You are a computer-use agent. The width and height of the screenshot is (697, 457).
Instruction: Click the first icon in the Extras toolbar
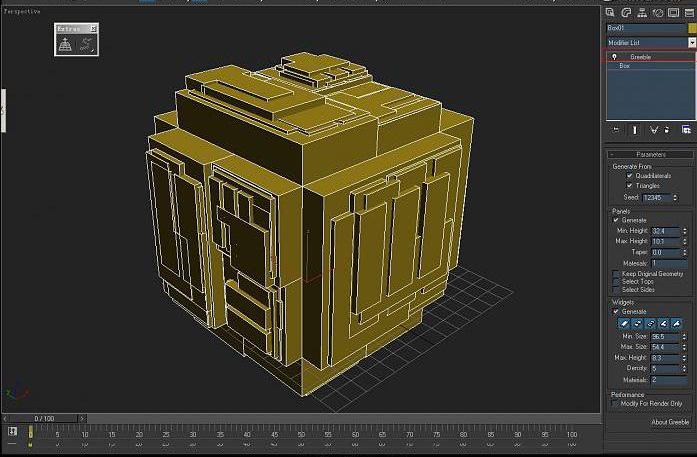(x=65, y=45)
